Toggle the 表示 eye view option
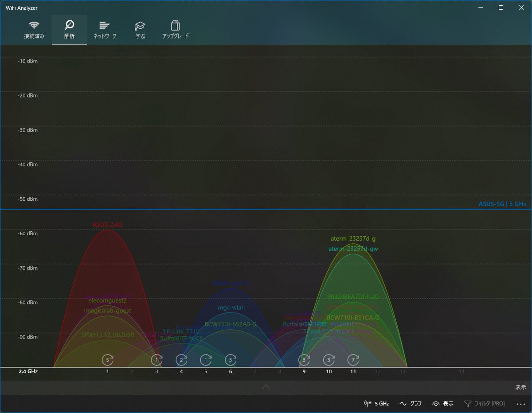532x413 pixels. pyautogui.click(x=443, y=404)
